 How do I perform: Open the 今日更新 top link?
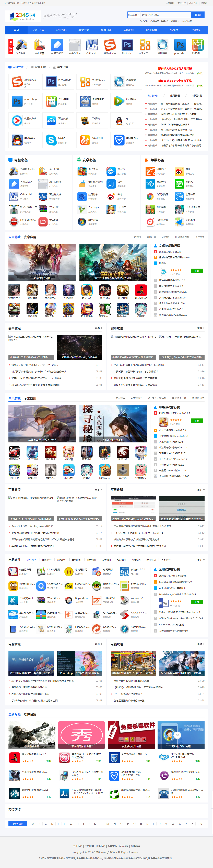(170, 3)
